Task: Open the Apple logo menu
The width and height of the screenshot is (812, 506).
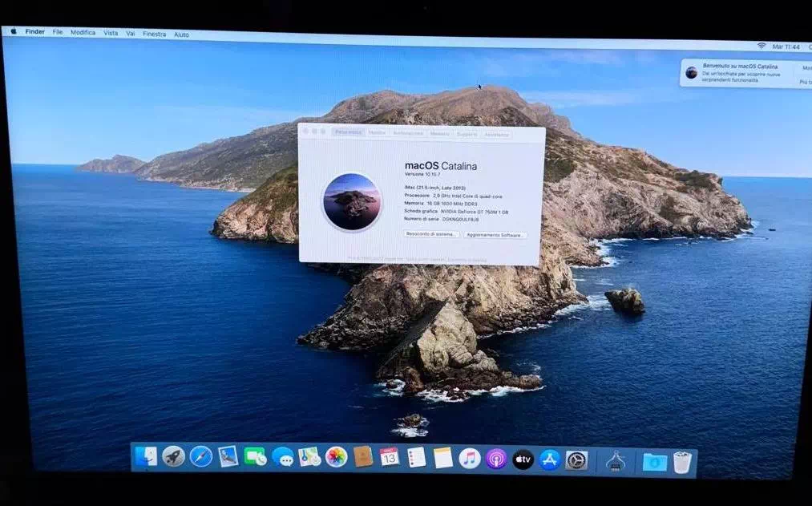Action: 14,31
